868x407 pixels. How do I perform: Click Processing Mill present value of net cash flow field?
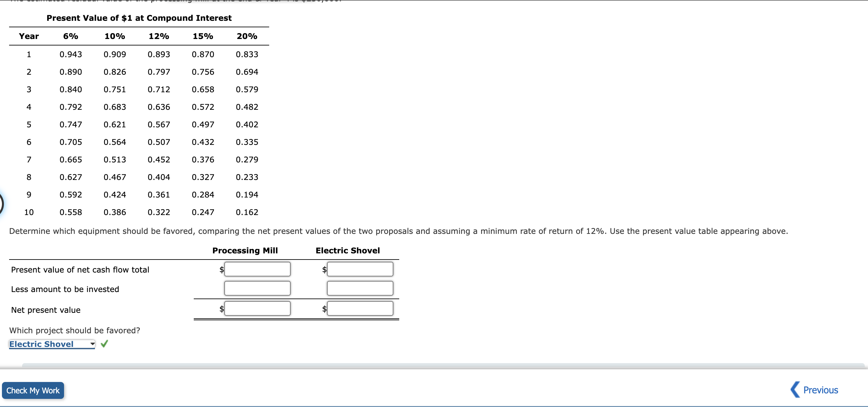click(257, 269)
